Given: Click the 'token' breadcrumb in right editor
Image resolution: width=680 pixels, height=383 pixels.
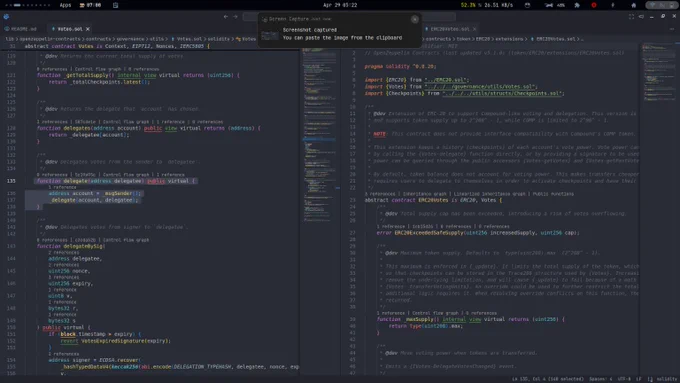Looking at the screenshot, I should click(x=463, y=39).
